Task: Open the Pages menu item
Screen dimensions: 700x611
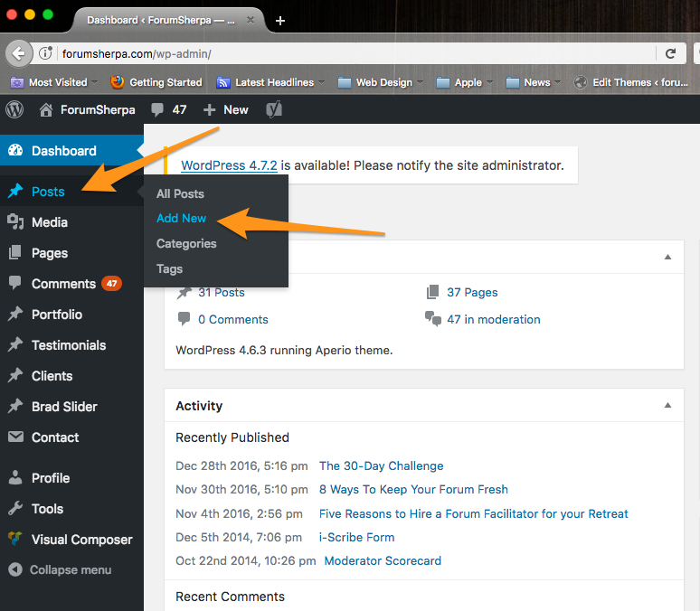Action: tap(50, 253)
